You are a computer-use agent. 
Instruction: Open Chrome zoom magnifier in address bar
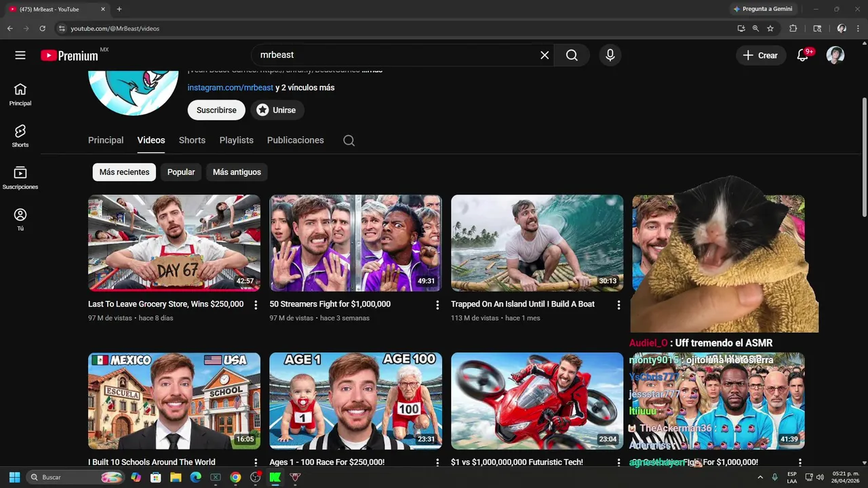(755, 28)
